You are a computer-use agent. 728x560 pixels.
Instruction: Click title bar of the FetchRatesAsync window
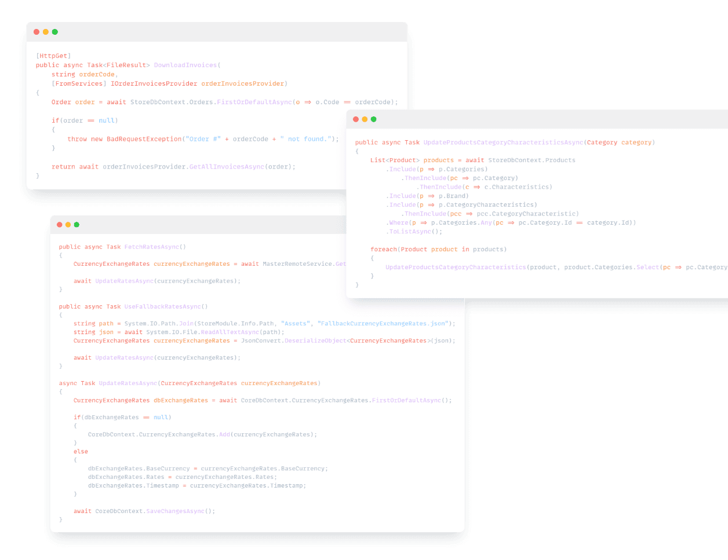(x=257, y=225)
